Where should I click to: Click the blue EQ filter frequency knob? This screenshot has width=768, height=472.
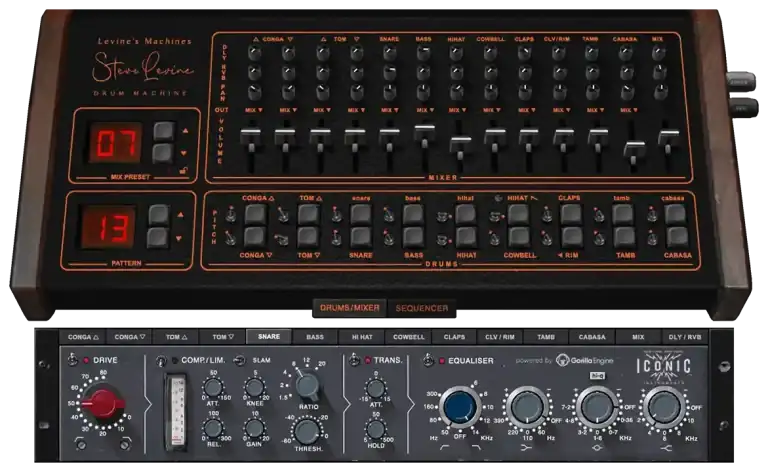coord(460,407)
